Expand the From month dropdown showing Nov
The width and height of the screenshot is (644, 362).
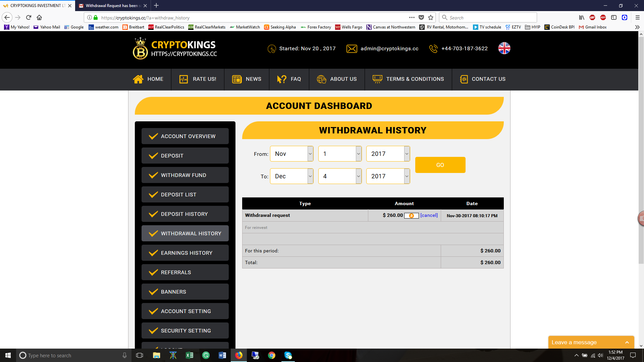coord(291,154)
